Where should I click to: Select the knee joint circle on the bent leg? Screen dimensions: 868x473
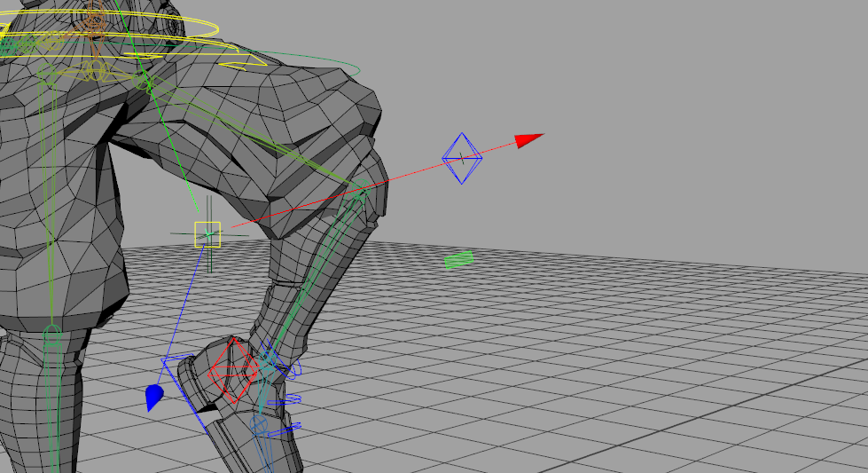click(360, 189)
